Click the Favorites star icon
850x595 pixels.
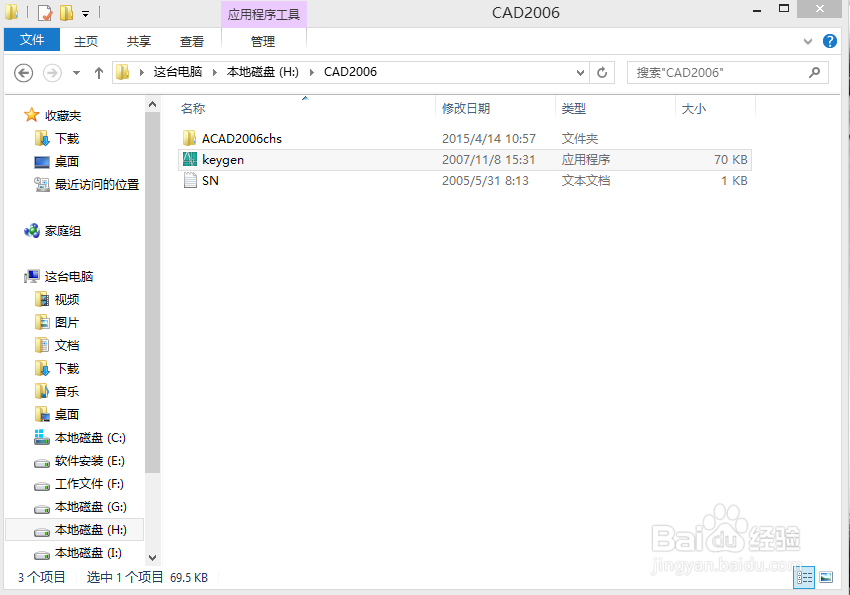pos(31,115)
